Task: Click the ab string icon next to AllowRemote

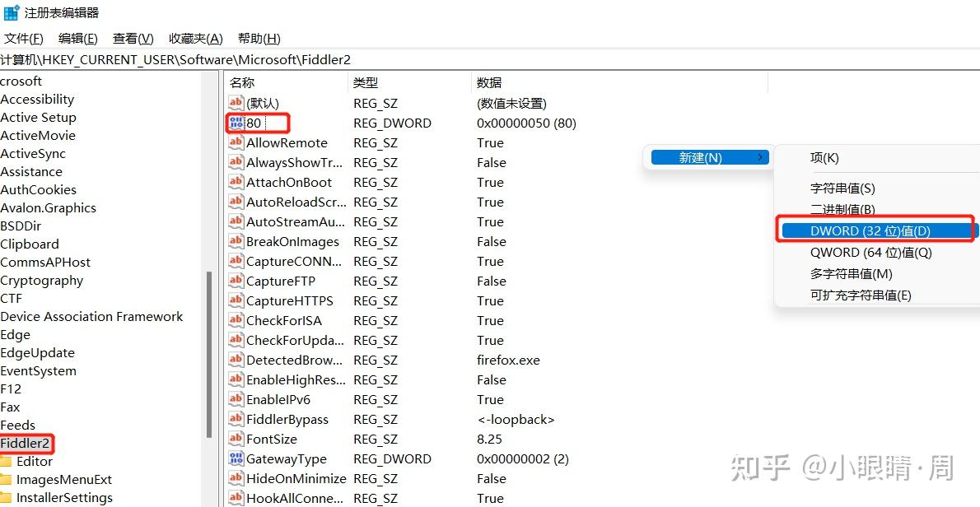Action: (236, 142)
